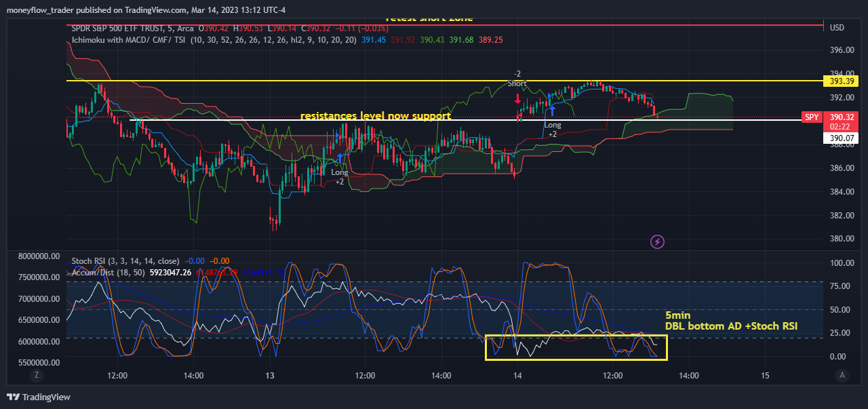
Task: Click the 13 date label on time axis
Action: (270, 375)
